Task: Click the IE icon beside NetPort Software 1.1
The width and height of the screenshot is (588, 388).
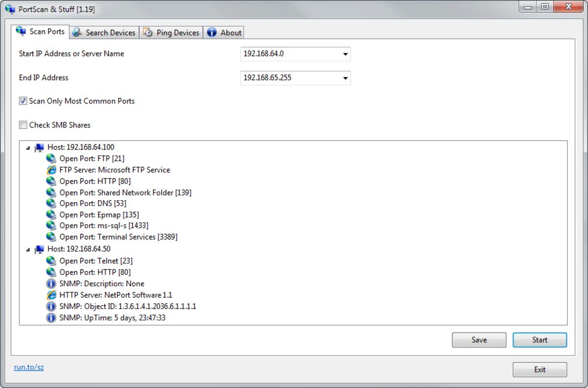Action: 51,294
